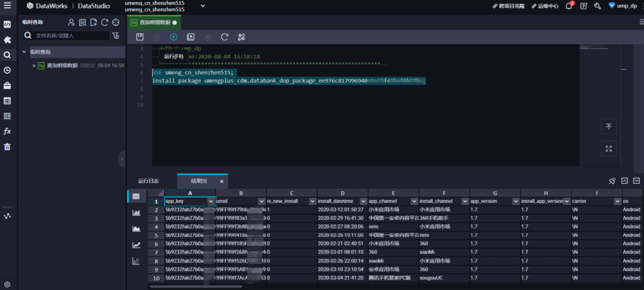644x290 pixels.
Task: Minimize results panel with down-arrow box icon
Action: point(636,181)
